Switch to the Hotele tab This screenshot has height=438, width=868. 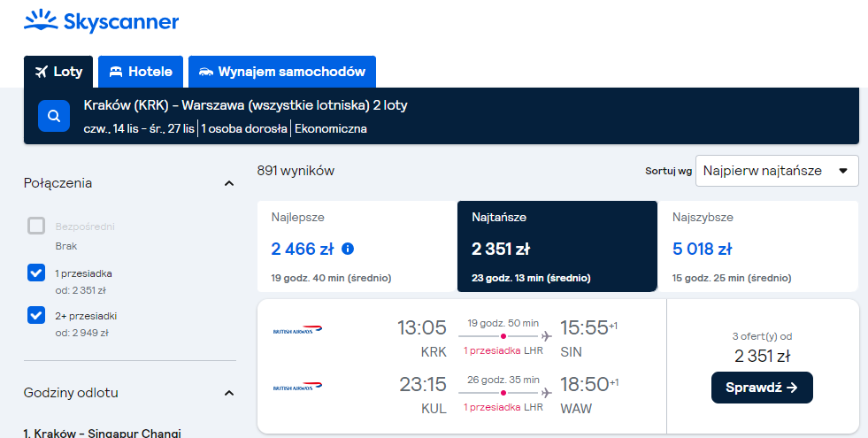point(141,72)
